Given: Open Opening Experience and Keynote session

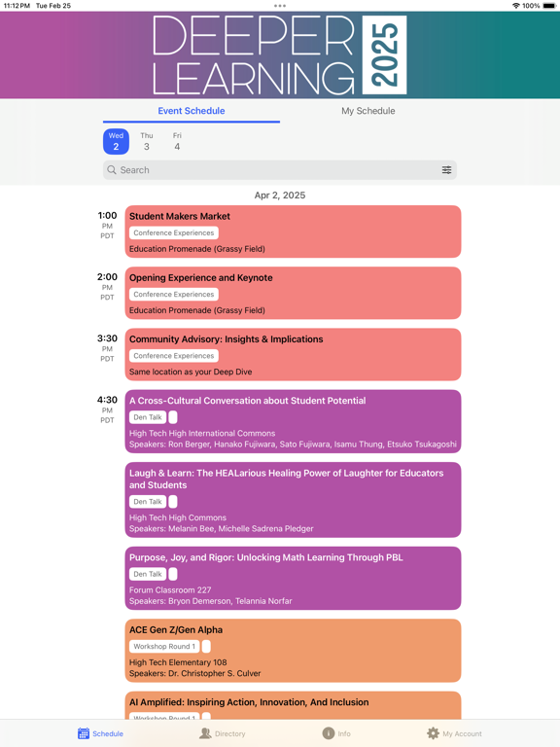Looking at the screenshot, I should point(293,293).
